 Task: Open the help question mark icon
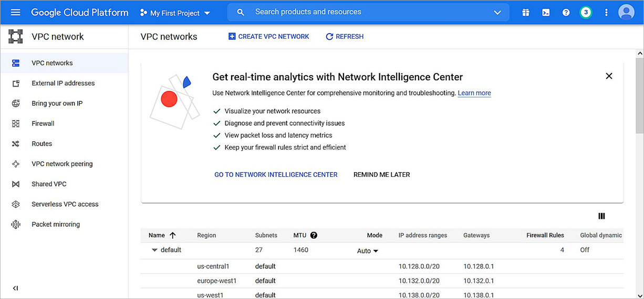pos(566,13)
